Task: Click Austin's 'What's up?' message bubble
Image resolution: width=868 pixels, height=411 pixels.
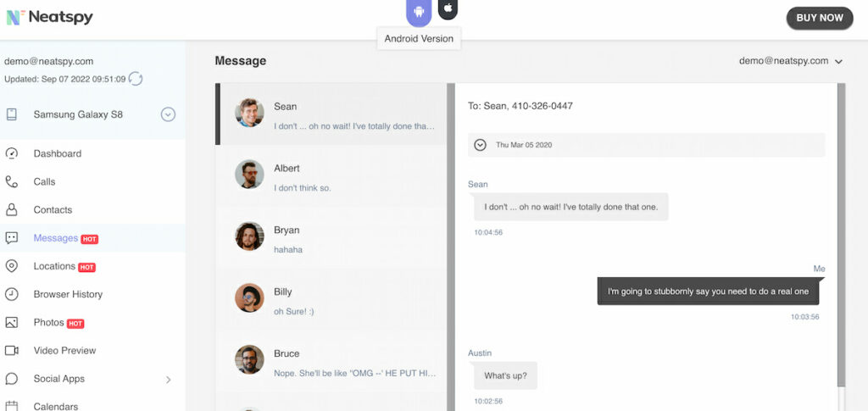Action: point(505,375)
